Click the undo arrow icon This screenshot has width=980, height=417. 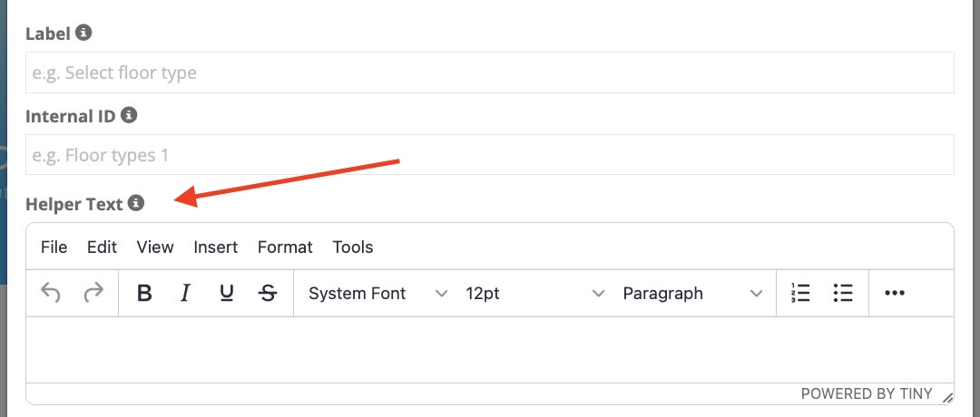(x=51, y=294)
